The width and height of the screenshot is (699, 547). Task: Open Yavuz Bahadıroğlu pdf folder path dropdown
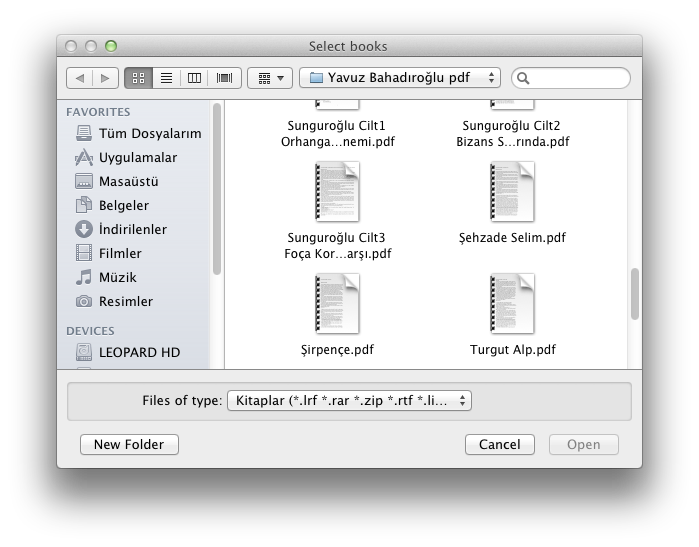(400, 77)
